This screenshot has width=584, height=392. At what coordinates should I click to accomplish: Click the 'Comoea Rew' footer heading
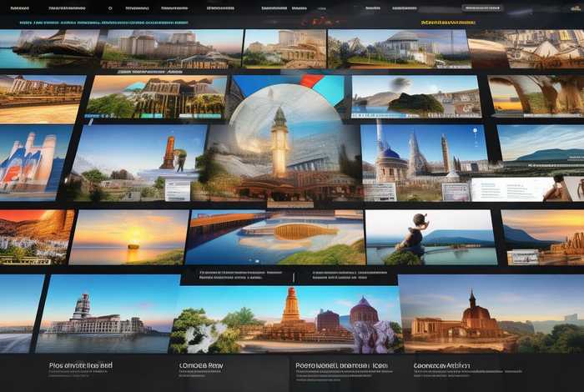point(202,365)
